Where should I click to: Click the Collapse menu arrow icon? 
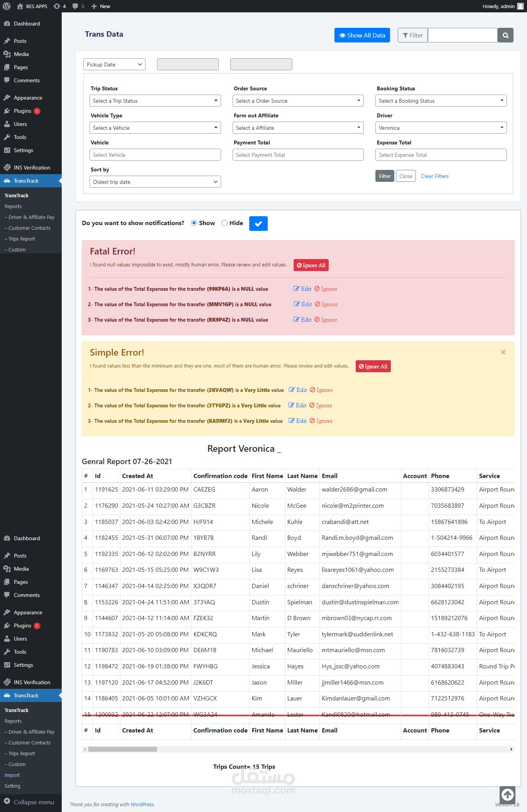pos(7,802)
